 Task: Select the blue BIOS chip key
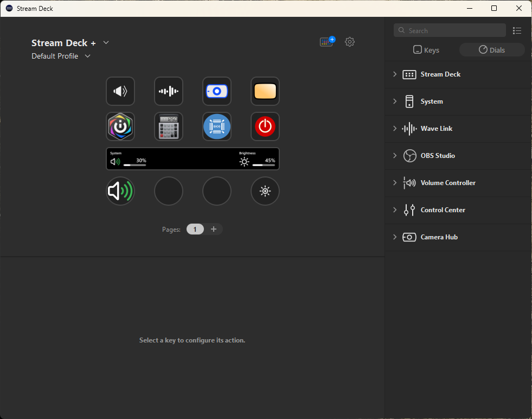tap(217, 126)
